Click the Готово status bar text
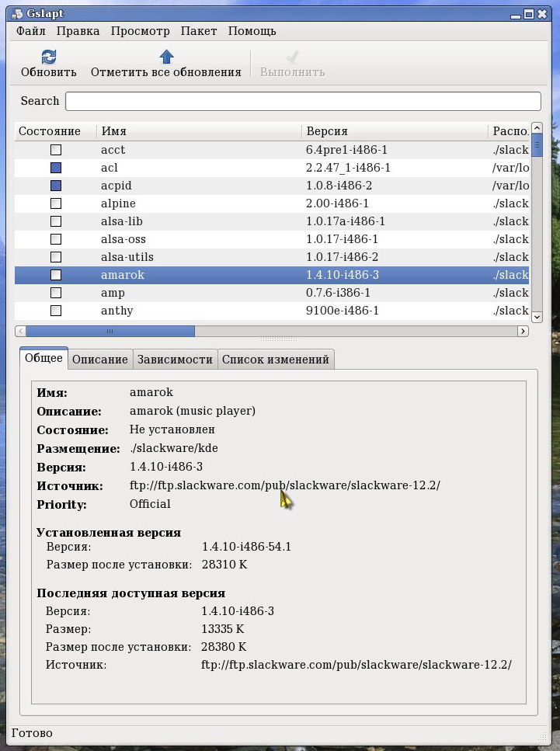The image size is (560, 751). coord(32,733)
